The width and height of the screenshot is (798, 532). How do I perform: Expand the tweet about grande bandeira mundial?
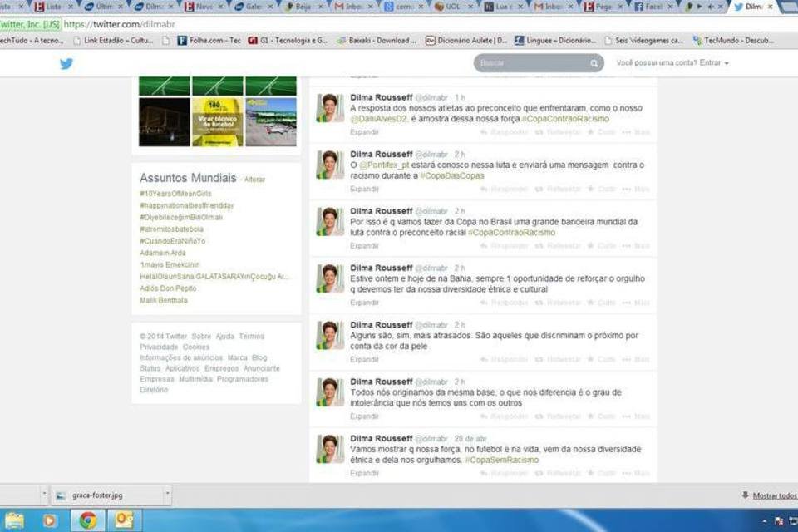click(364, 246)
